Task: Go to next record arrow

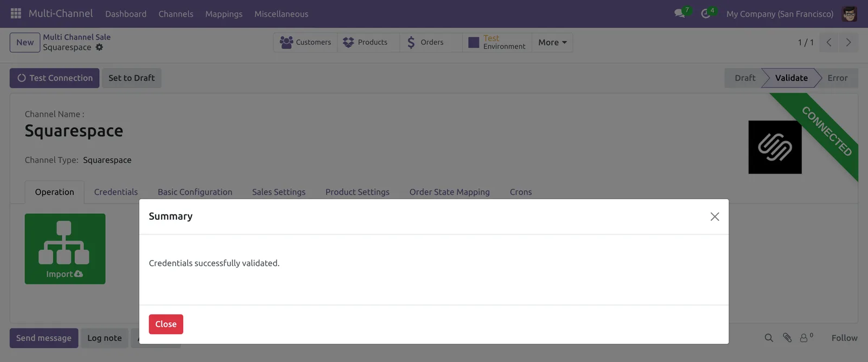Action: 848,42
